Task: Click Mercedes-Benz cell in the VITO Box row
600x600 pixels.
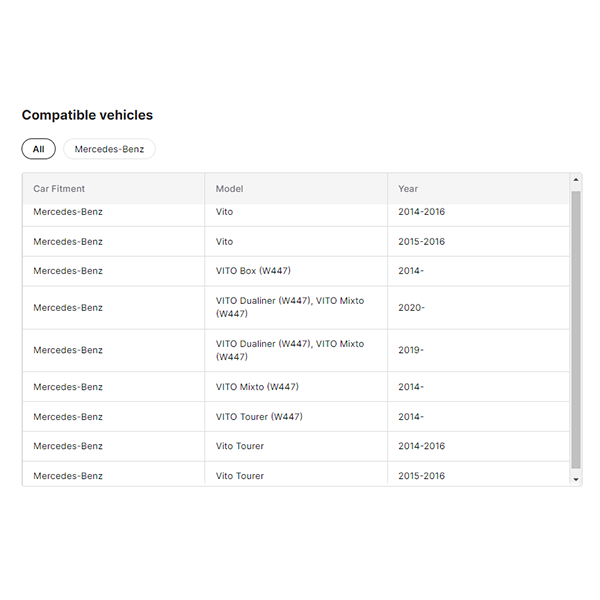Action: point(68,271)
